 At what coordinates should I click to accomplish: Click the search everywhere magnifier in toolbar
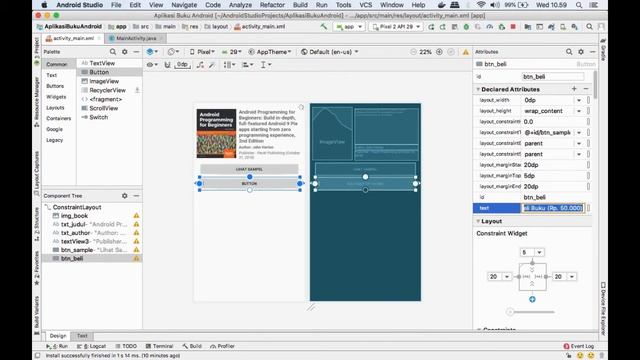pos(589,27)
